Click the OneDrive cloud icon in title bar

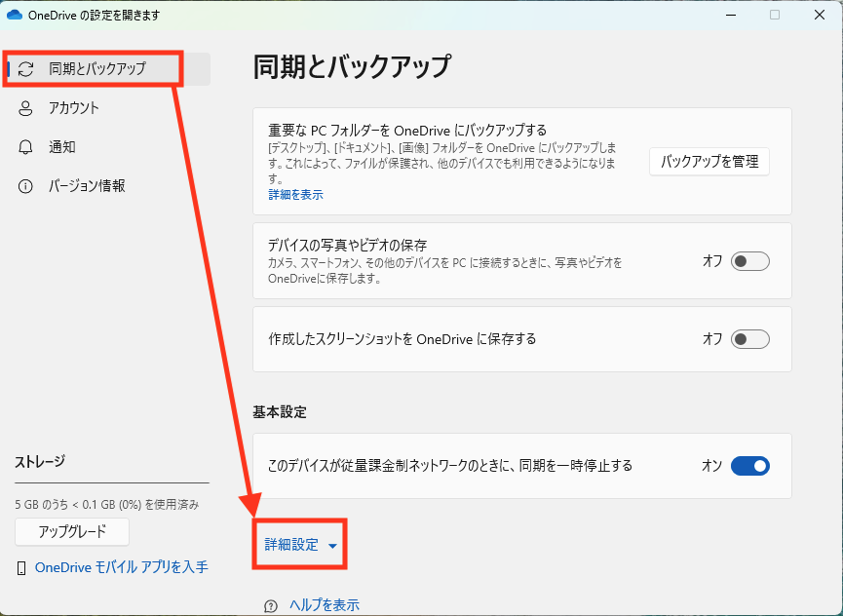[15, 15]
